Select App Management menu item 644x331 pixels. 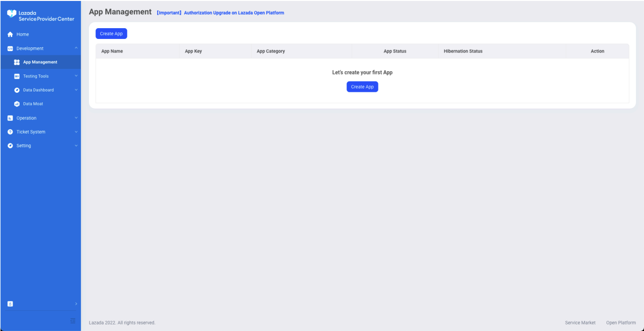tap(40, 62)
